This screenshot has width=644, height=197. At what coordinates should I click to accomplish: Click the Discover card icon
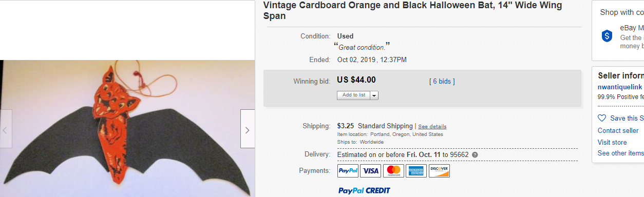439,171
